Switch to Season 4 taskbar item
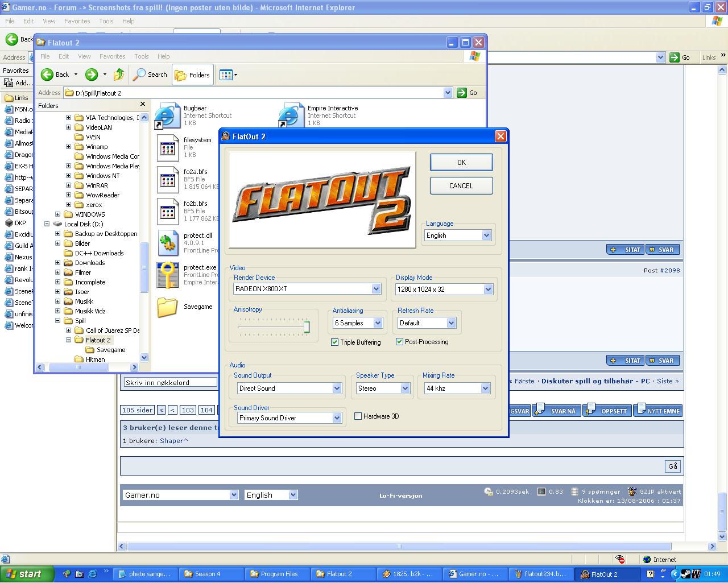Screen dimensions: 728x583 tap(211, 574)
